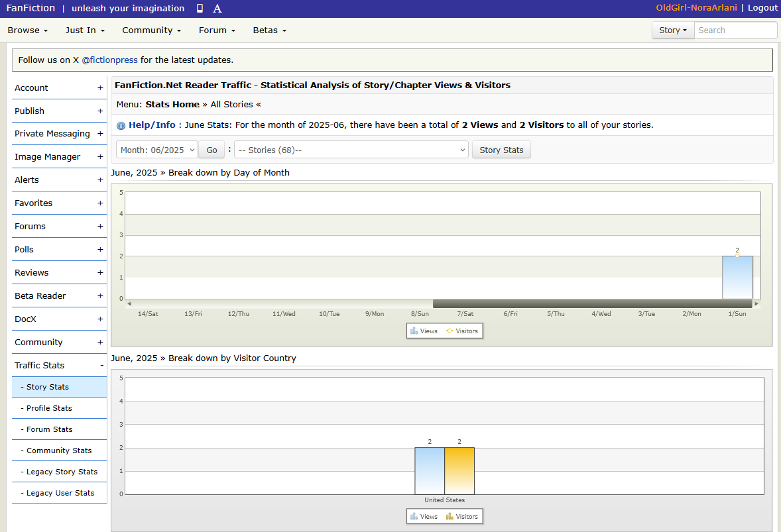Collapse the Traffic Stats section
Viewport: 781px width, 532px height.
pos(59,365)
